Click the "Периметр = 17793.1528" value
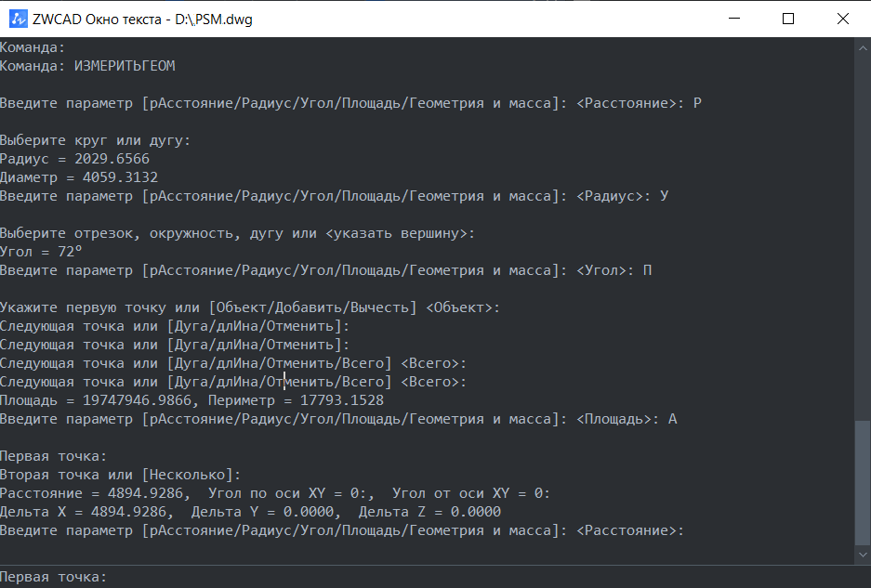Viewport: 871px width, 588px height. pyautogui.click(x=296, y=400)
